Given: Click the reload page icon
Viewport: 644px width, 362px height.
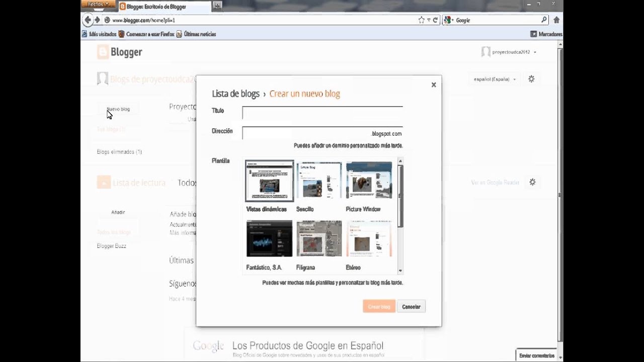Looking at the screenshot, I should [435, 20].
